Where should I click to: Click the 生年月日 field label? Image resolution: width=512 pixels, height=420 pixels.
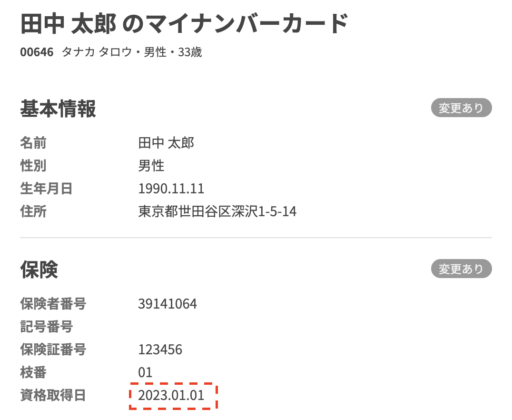click(46, 189)
